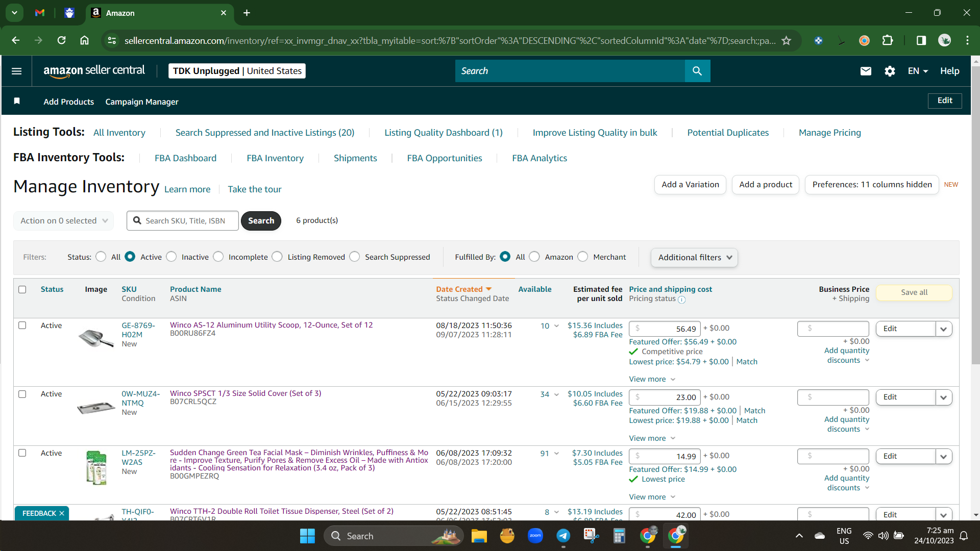Open the FBA Dashboard tool
This screenshot has width=980, height=551.
[186, 158]
